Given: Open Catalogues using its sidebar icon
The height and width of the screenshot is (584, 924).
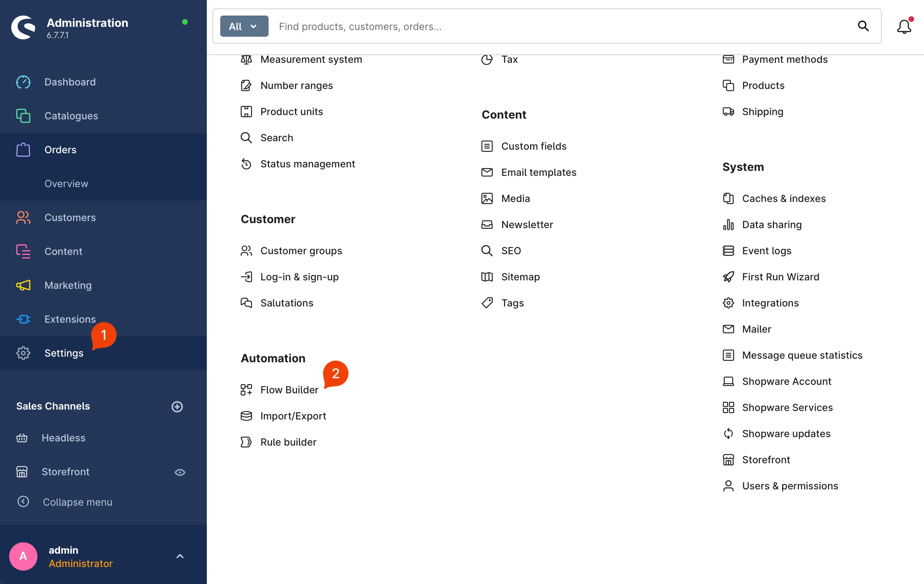Looking at the screenshot, I should pos(23,115).
